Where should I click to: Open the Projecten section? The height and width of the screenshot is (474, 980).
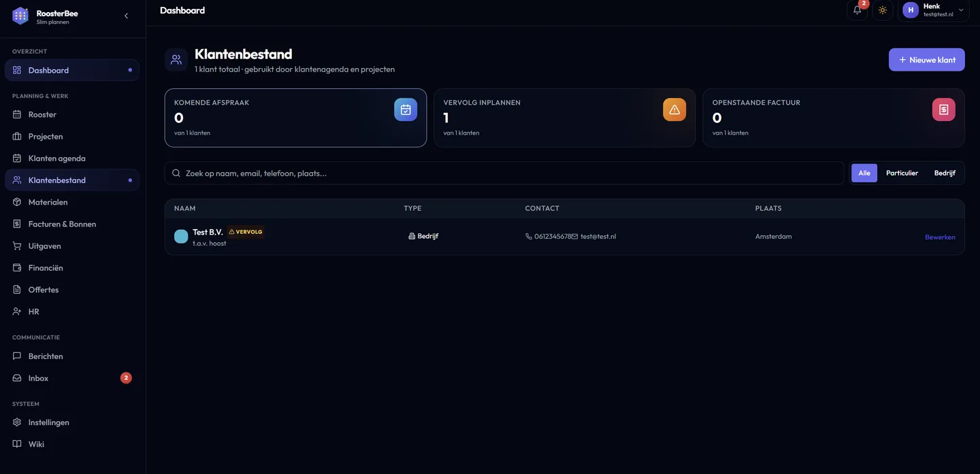(x=72, y=136)
